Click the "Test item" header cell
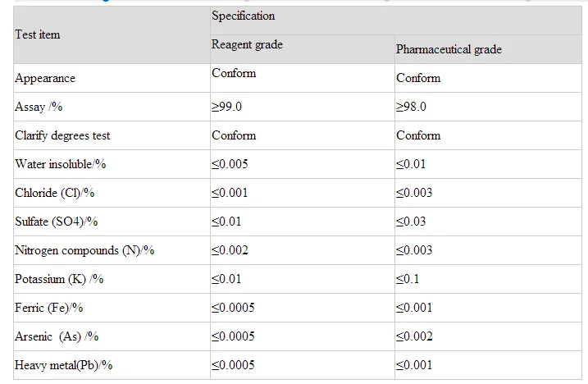This screenshot has height=384, width=588. 38,34
